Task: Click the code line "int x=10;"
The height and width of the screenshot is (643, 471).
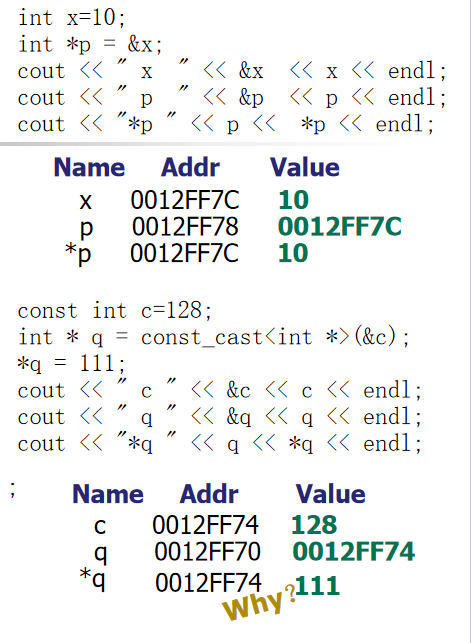Action: tap(72, 18)
